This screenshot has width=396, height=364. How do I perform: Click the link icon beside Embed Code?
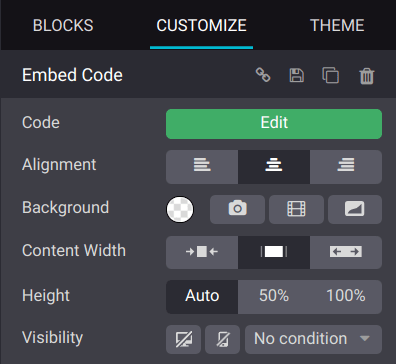pos(263,75)
